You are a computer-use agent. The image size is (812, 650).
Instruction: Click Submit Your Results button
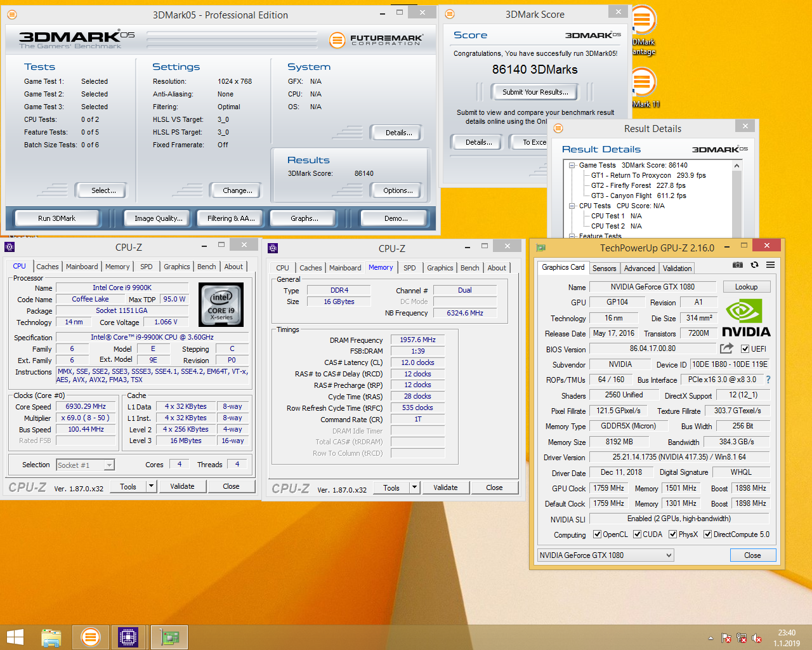click(535, 92)
